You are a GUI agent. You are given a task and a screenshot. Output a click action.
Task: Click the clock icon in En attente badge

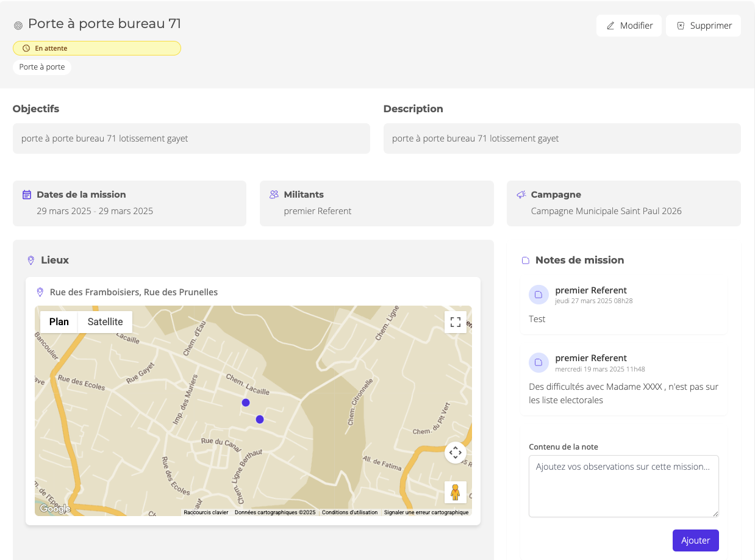click(x=26, y=48)
